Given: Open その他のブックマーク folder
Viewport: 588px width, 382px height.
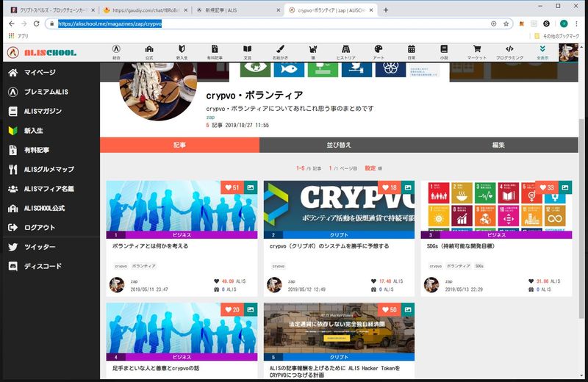Looking at the screenshot, I should 556,36.
